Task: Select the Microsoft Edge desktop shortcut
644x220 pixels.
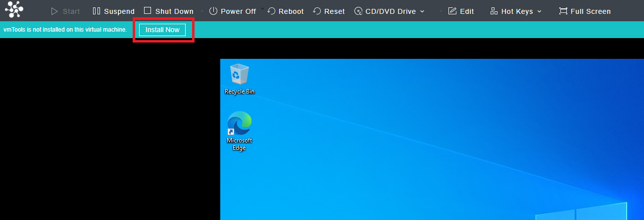Action: pyautogui.click(x=240, y=131)
